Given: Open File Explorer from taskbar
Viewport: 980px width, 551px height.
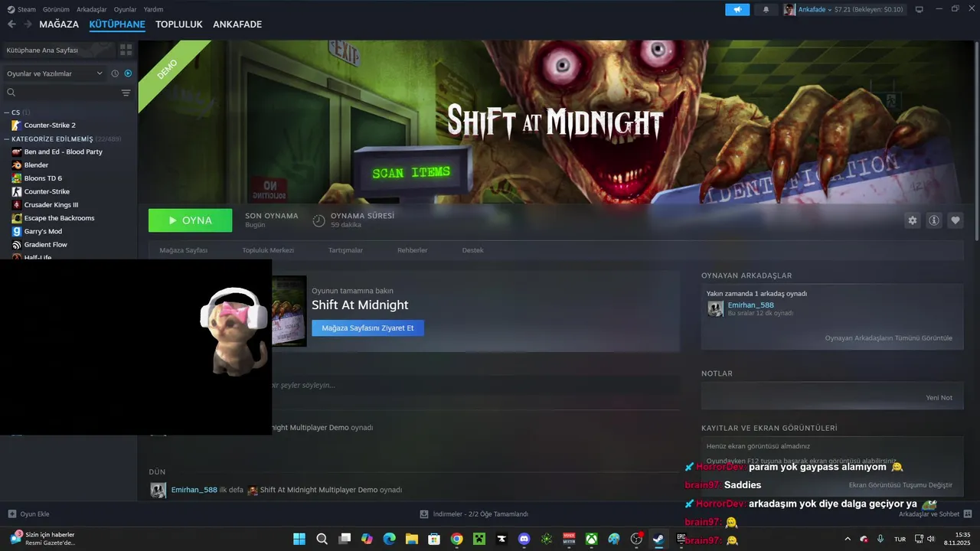Looking at the screenshot, I should coord(411,539).
